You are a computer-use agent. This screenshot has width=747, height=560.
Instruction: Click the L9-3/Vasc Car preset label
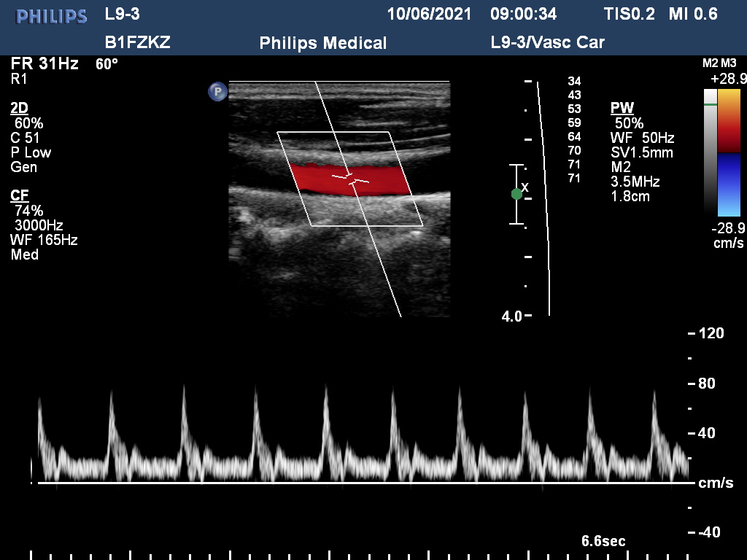548,42
